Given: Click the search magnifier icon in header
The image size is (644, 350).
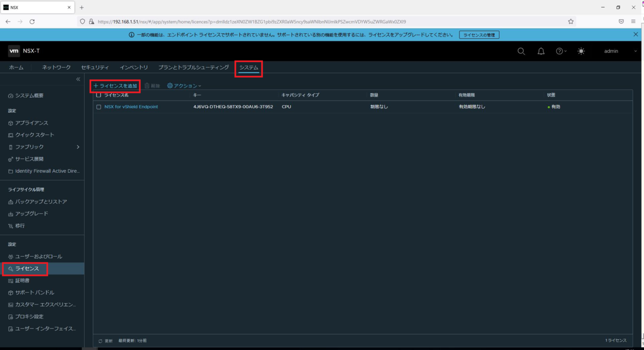Looking at the screenshot, I should [521, 51].
